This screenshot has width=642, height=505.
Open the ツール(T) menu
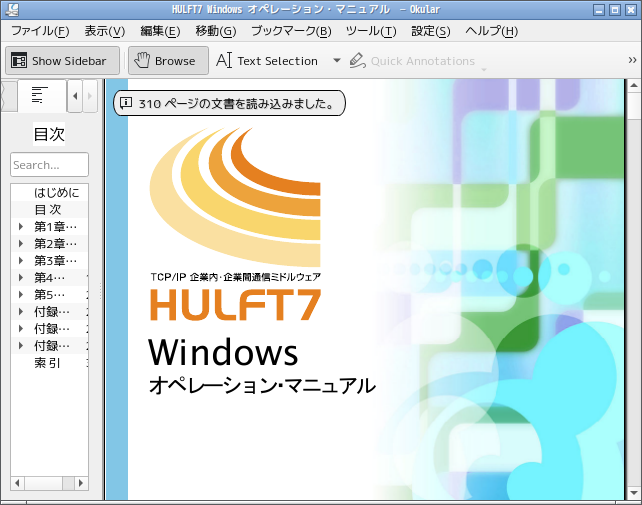371,31
